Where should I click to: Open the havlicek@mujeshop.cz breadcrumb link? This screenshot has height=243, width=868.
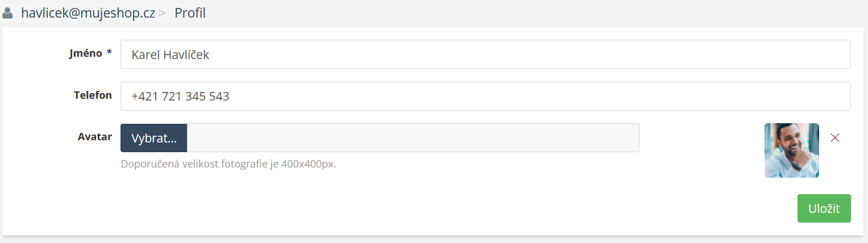click(x=88, y=13)
